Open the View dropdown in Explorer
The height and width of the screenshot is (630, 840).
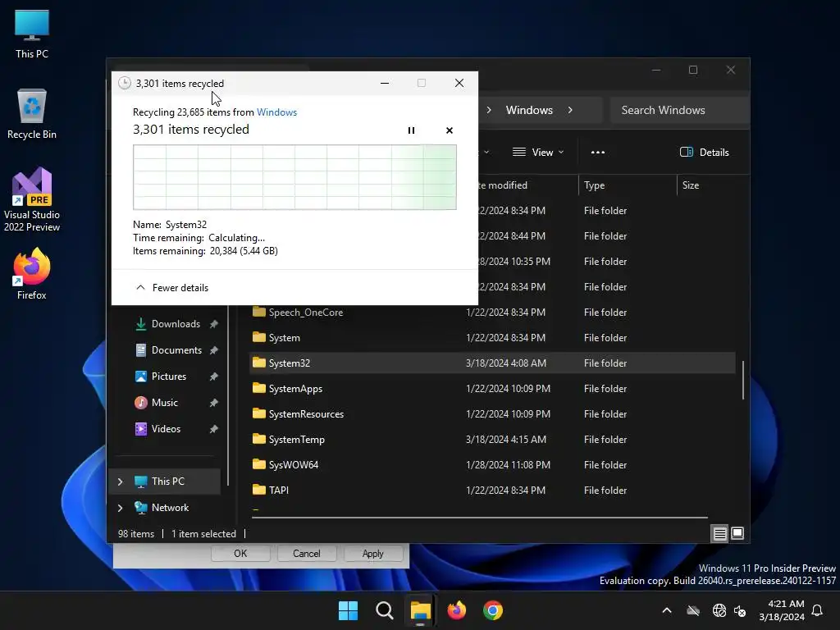coord(538,152)
